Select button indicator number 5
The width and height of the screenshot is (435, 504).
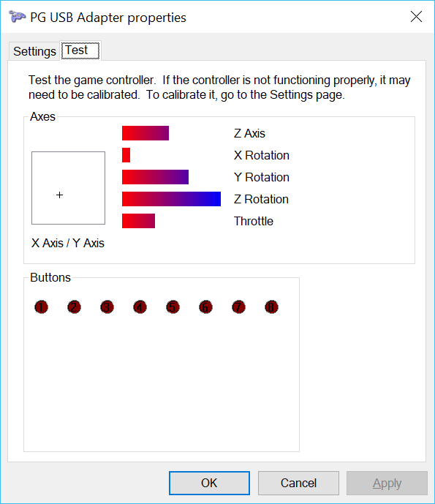click(x=173, y=307)
